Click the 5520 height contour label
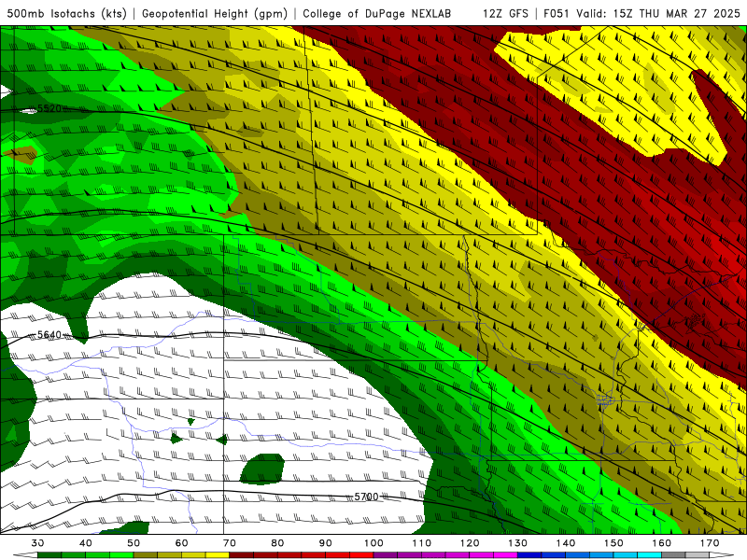Viewport: 747px width, 560px height. 49,108
